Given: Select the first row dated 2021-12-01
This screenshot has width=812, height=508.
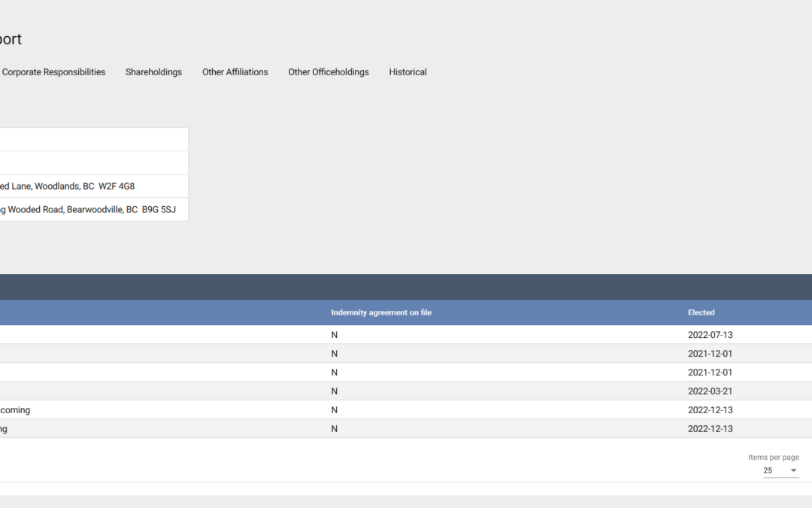Looking at the screenshot, I should point(710,354).
